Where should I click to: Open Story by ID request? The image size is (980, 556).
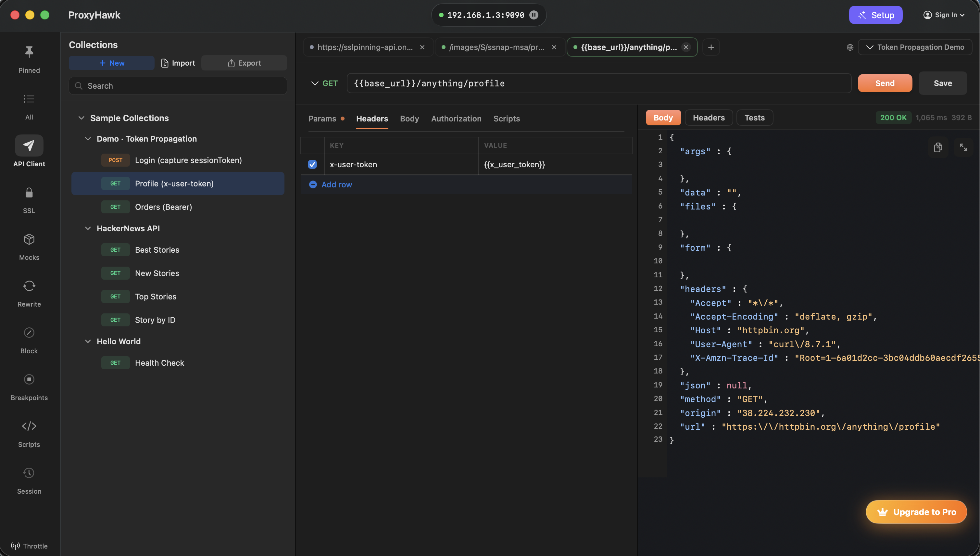point(178,320)
